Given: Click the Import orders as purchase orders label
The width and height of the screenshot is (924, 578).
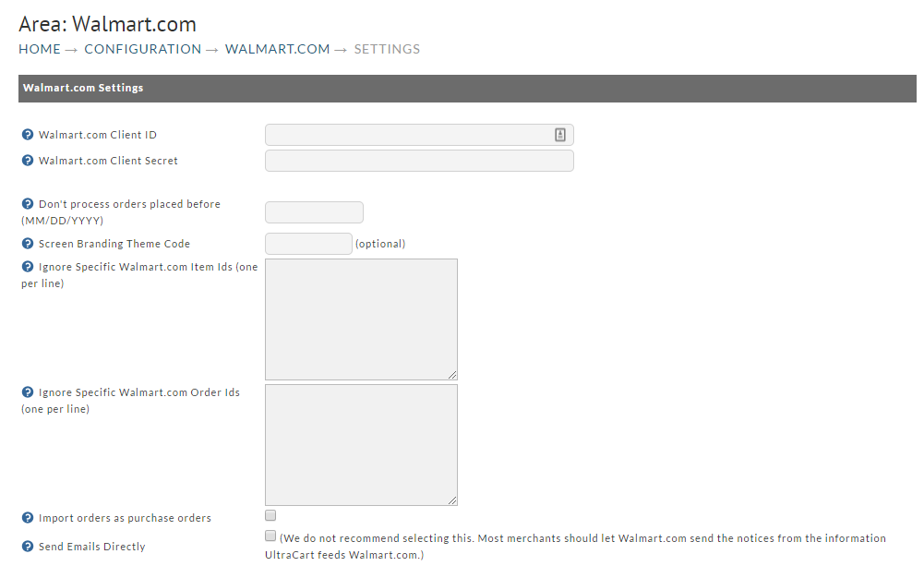Looking at the screenshot, I should [125, 518].
